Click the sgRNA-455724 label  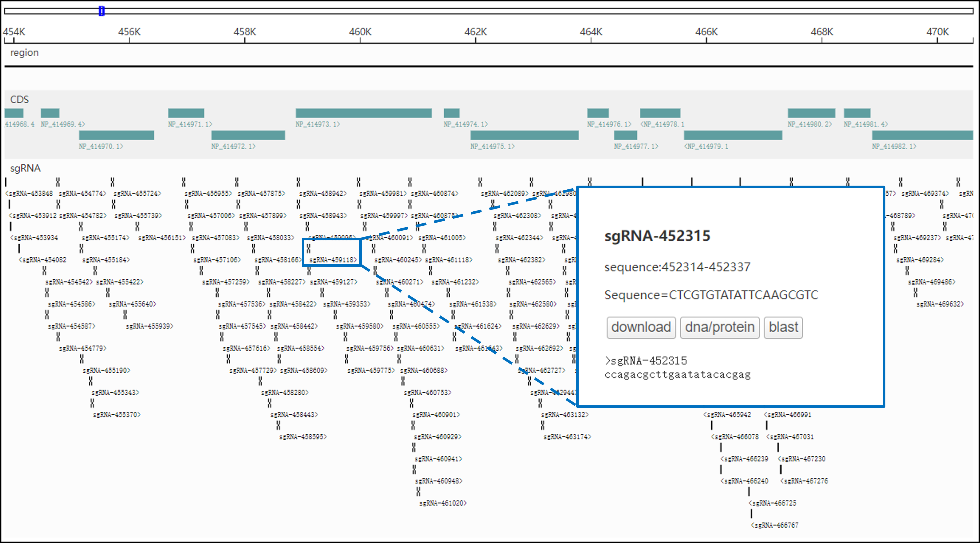(137, 194)
